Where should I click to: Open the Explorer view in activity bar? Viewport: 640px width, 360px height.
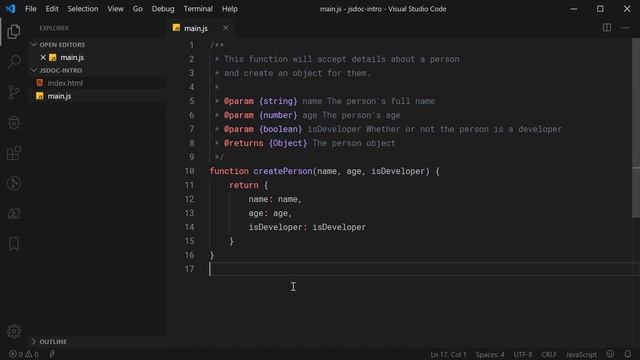14,31
